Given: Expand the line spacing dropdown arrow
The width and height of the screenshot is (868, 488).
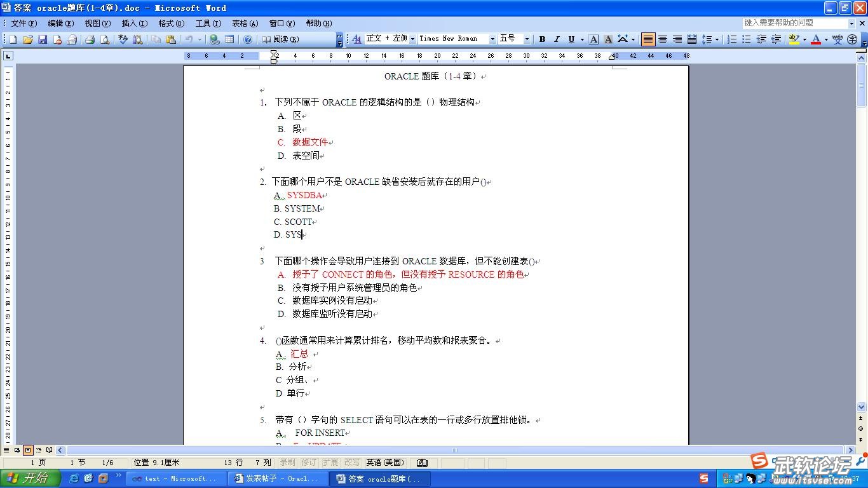Looking at the screenshot, I should coord(717,39).
